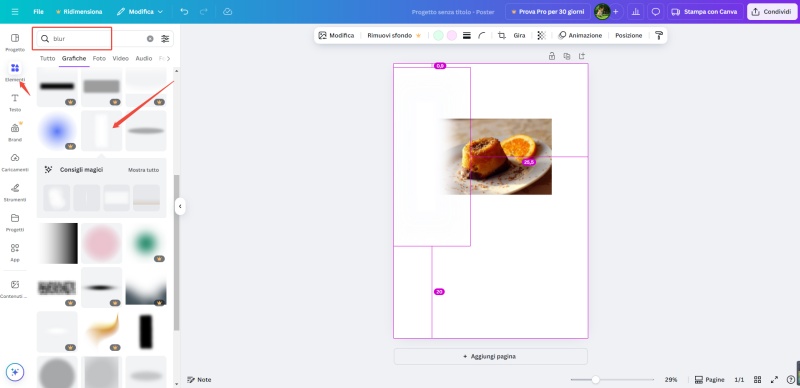Image resolution: width=800 pixels, height=388 pixels.
Task: Show more tabs with the right chevron
Action: pyautogui.click(x=168, y=59)
